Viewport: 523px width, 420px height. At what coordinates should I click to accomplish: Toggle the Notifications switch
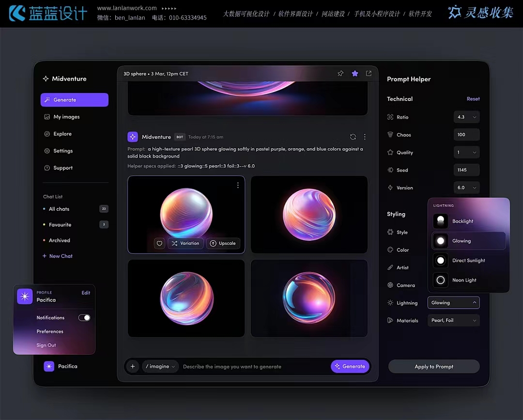tap(84, 318)
